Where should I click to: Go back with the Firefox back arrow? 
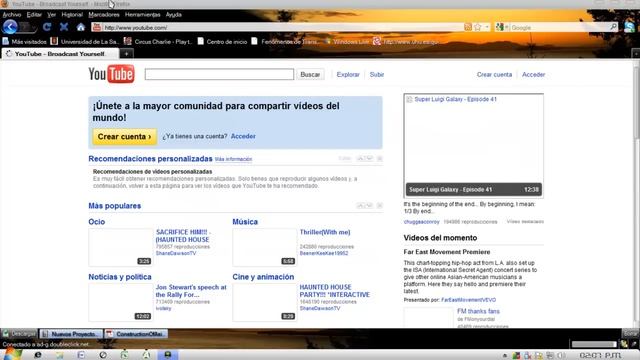point(10,27)
